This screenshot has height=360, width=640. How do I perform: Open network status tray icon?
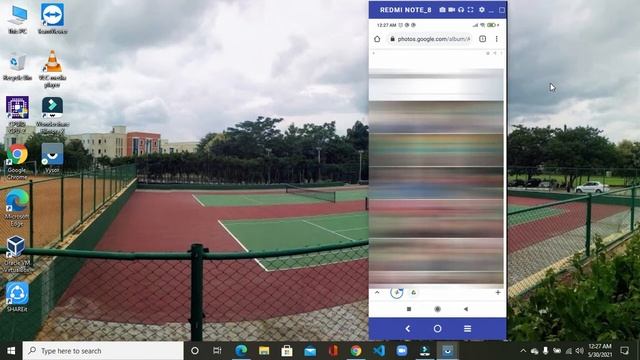point(568,351)
